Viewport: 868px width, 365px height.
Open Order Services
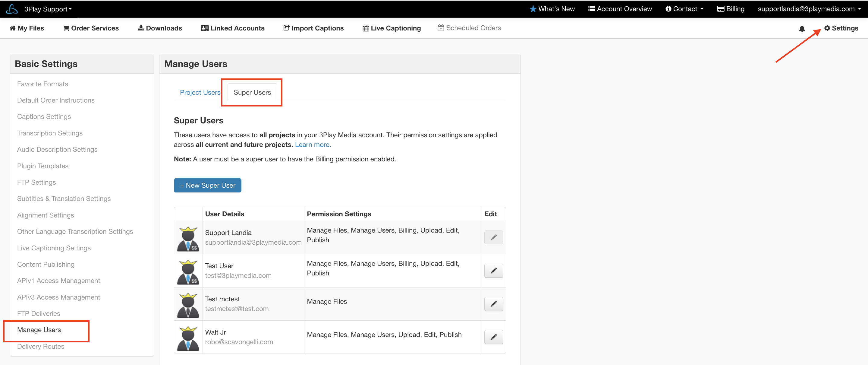pos(91,28)
